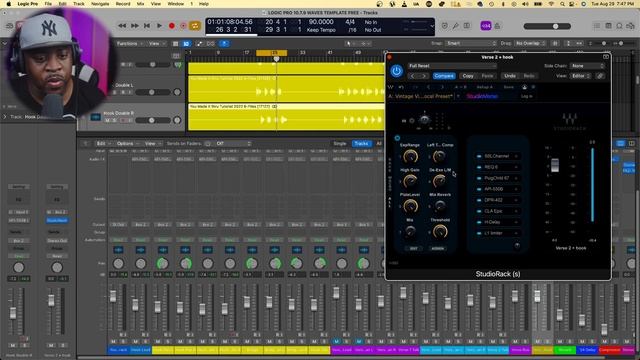Toggle the macros section power icon
This screenshot has height=360, width=640.
click(397, 138)
